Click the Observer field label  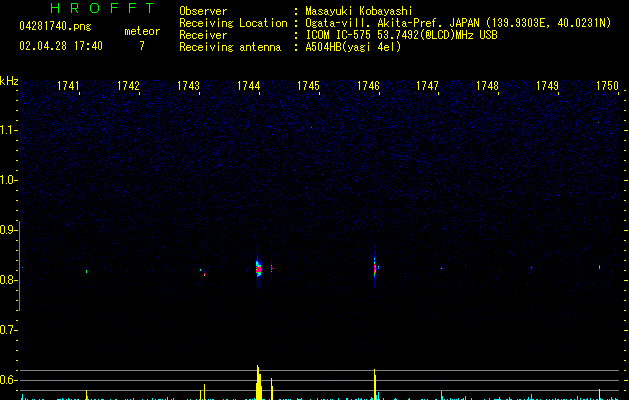pos(203,11)
